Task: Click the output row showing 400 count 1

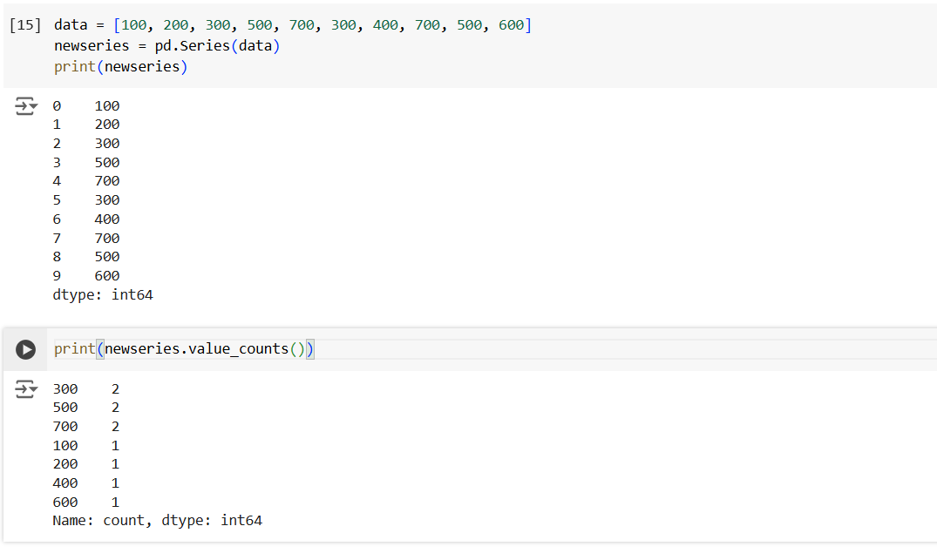Action: 85,483
